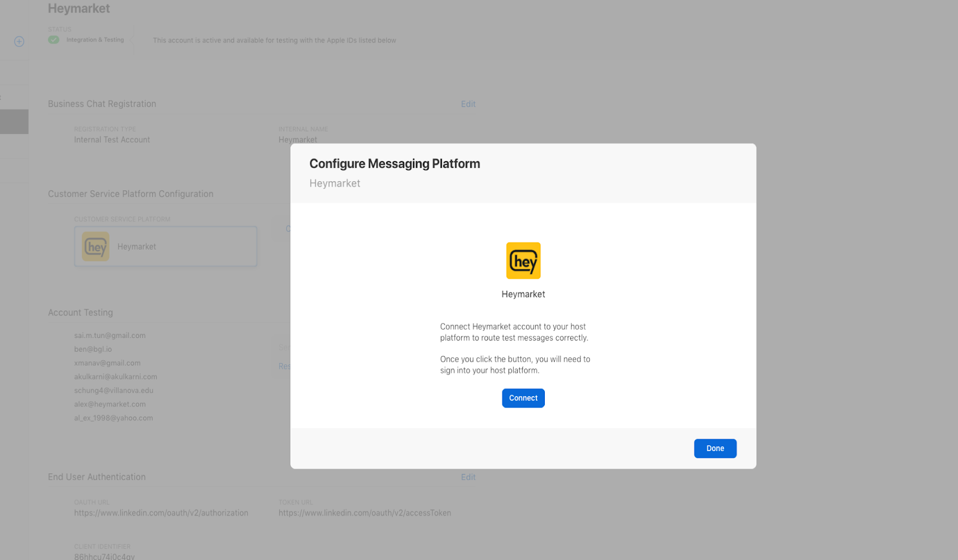Select the Heymarket customer service platform card
The height and width of the screenshot is (560, 958).
[166, 246]
